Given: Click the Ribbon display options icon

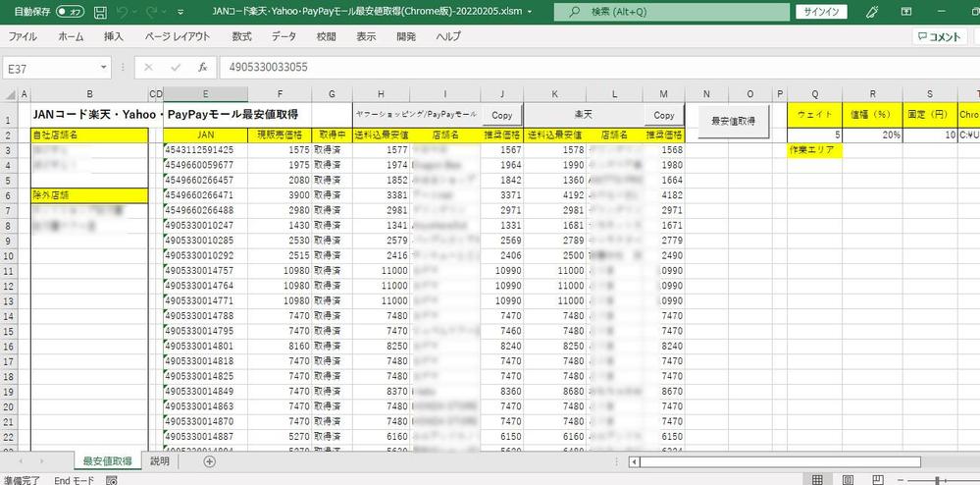Looking at the screenshot, I should pyautogui.click(x=906, y=12).
